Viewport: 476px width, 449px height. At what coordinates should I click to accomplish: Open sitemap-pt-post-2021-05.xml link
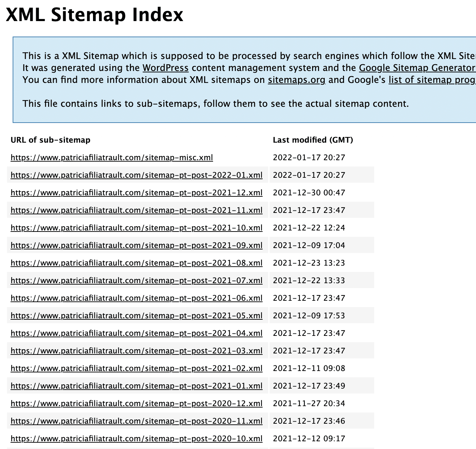(x=137, y=315)
